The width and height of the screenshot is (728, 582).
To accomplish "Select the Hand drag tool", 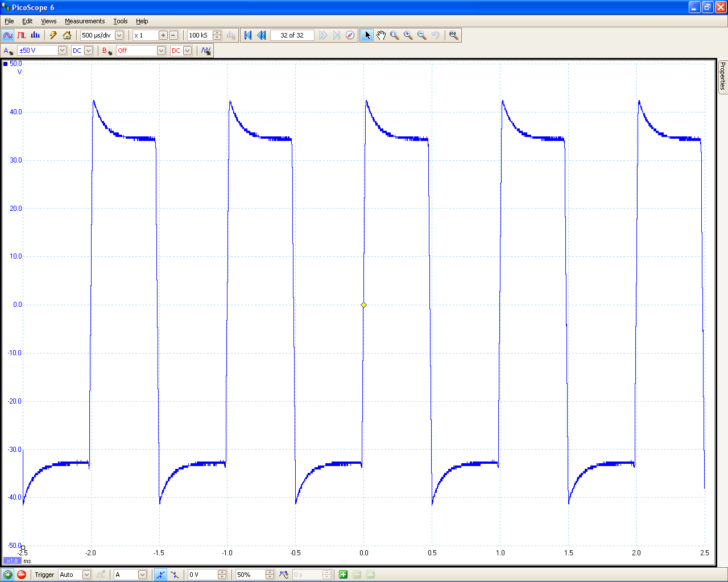I will [381, 35].
